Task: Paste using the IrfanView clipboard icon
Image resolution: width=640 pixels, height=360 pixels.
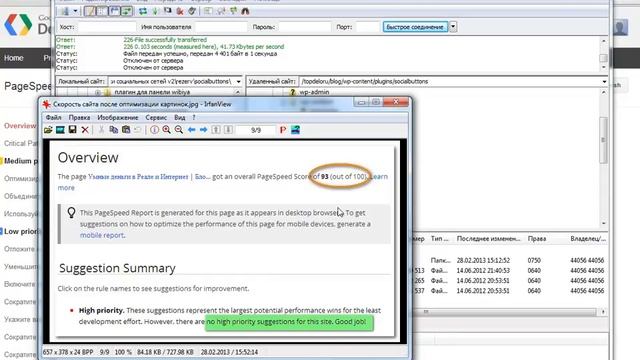Action: 126,130
